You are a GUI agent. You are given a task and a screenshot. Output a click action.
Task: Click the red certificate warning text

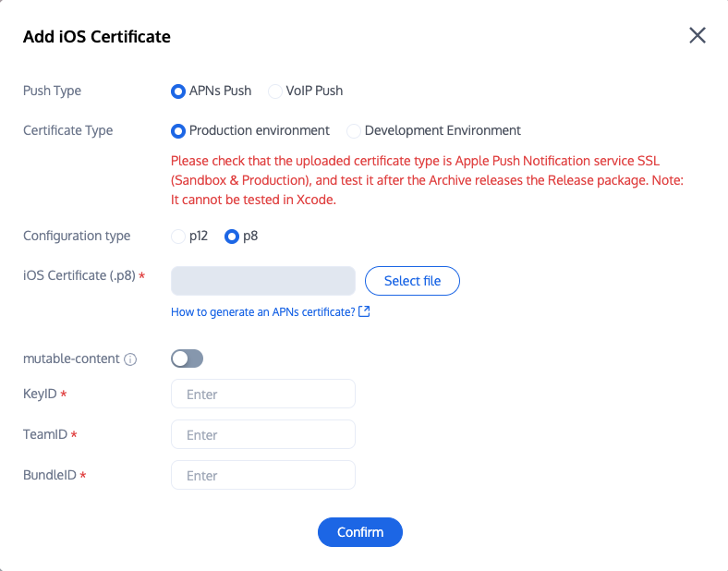pyautogui.click(x=427, y=178)
